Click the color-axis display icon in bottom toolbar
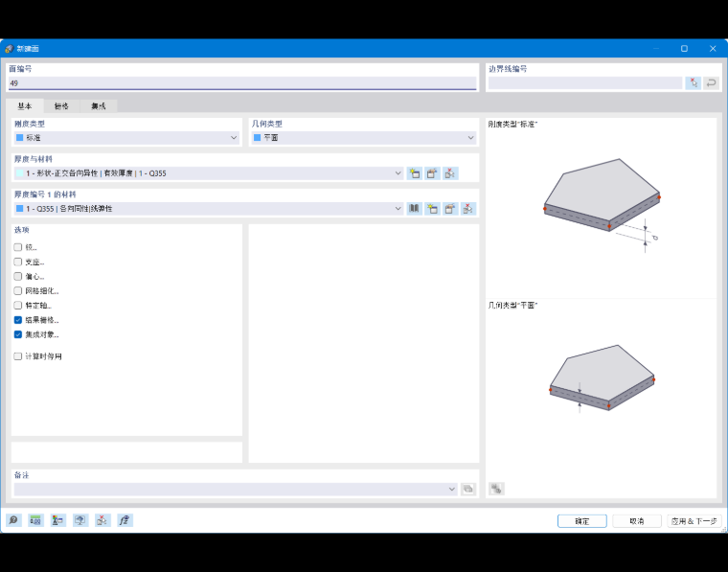This screenshot has width=728, height=572. pyautogui.click(x=58, y=520)
